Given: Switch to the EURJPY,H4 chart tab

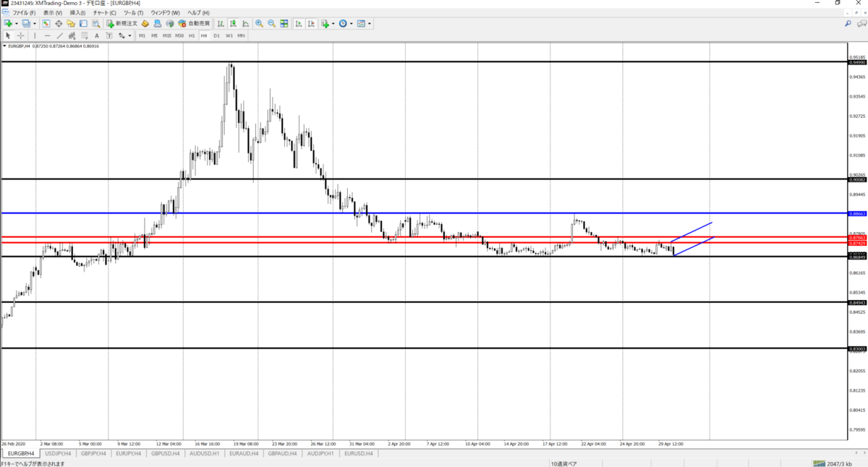Looking at the screenshot, I should (130, 453).
